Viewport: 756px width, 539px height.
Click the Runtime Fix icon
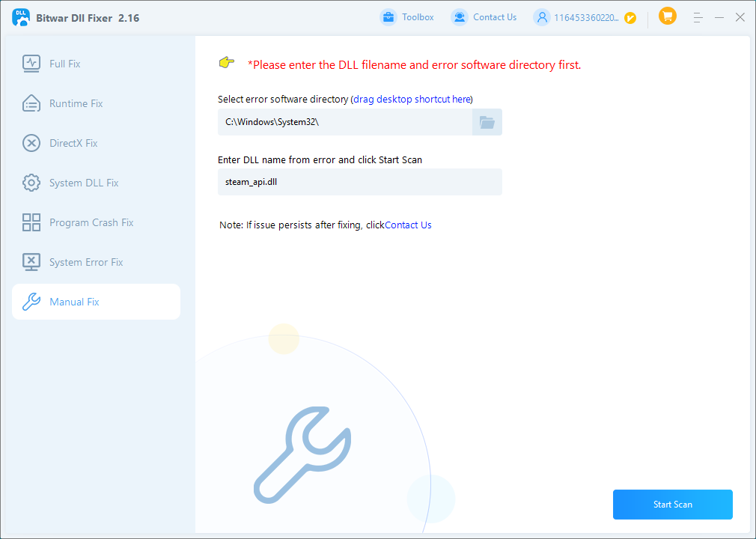pos(31,103)
